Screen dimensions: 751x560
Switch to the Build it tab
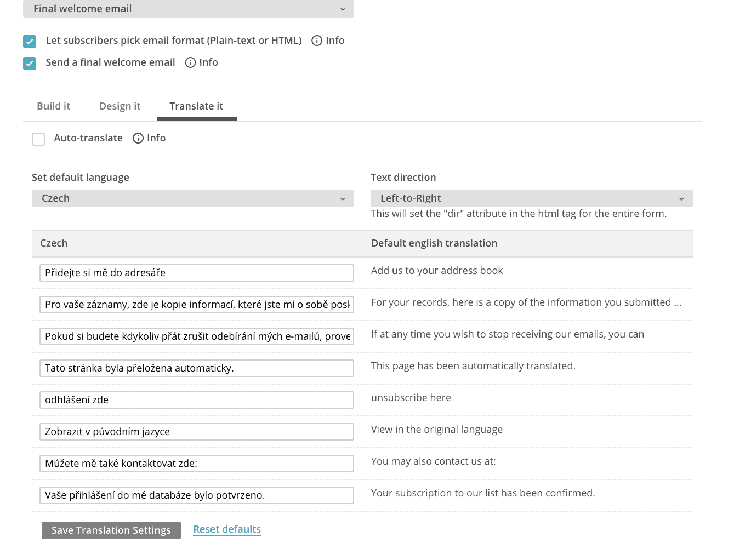[54, 106]
